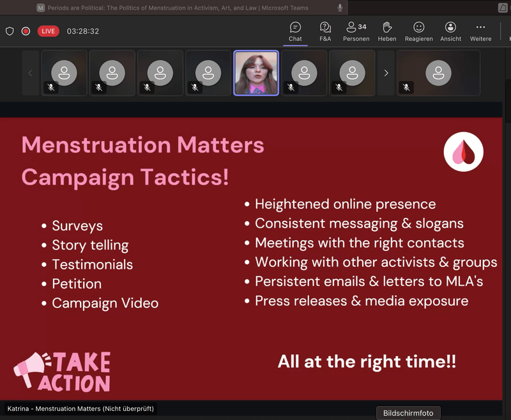Go to previous participants with left arrow
511x420 pixels.
click(30, 73)
